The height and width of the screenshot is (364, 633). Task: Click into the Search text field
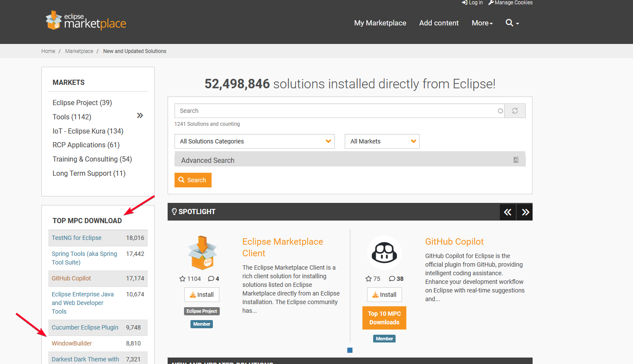pyautogui.click(x=336, y=111)
